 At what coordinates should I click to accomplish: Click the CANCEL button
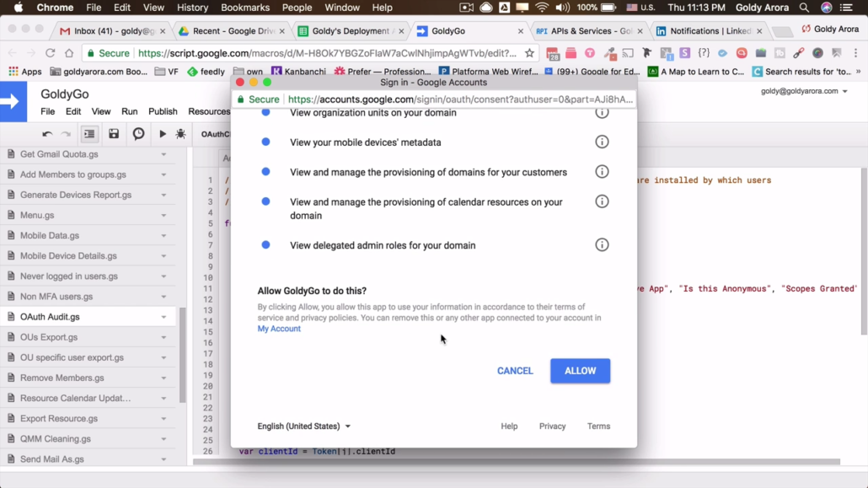coord(515,371)
